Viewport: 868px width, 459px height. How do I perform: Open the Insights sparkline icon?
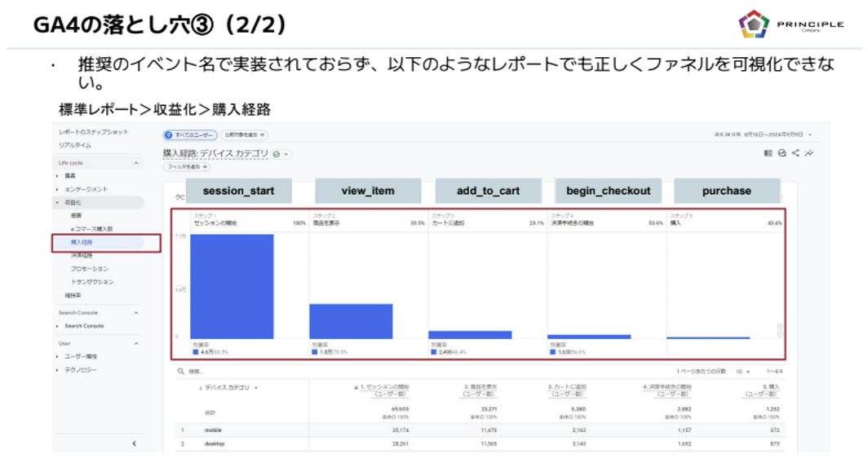coord(808,152)
